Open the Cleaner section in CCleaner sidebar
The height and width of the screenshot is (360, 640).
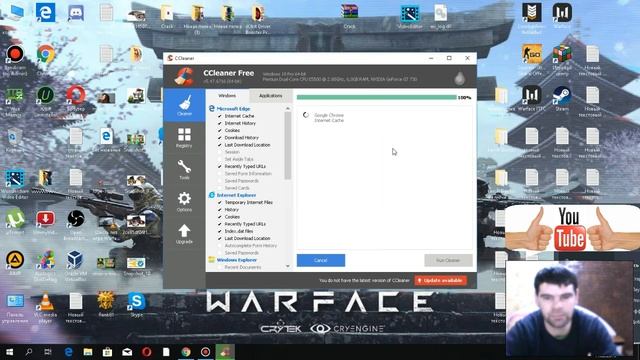pyautogui.click(x=184, y=105)
